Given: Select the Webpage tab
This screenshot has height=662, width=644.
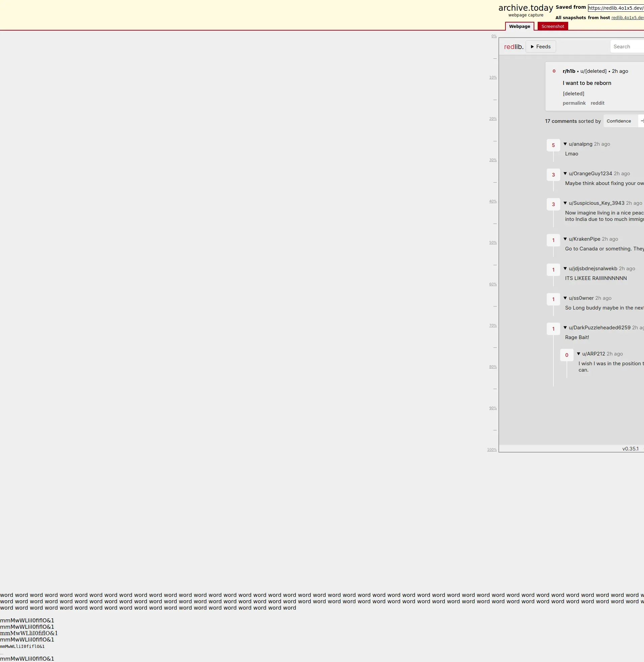Looking at the screenshot, I should pos(519,27).
